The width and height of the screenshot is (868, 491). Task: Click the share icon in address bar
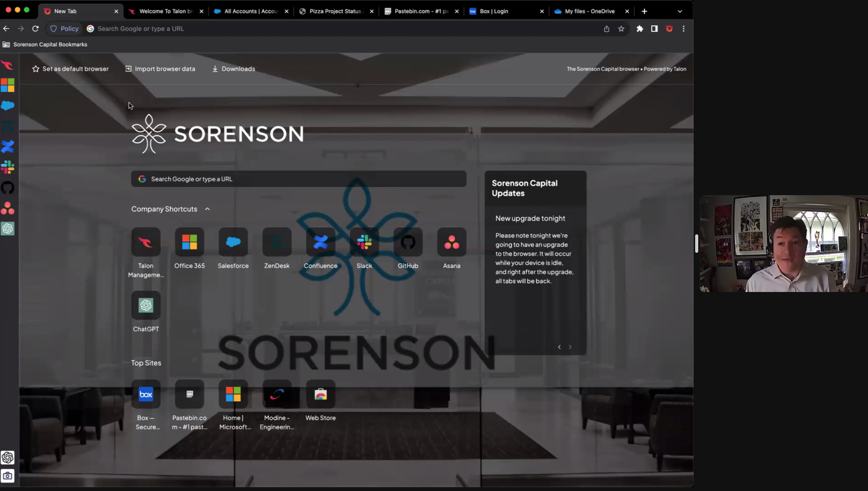click(606, 28)
